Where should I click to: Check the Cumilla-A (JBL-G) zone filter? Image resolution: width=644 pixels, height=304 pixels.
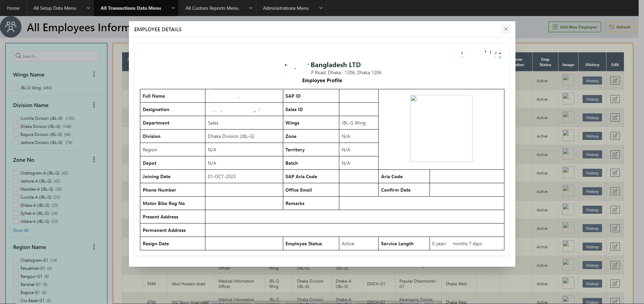(16, 197)
